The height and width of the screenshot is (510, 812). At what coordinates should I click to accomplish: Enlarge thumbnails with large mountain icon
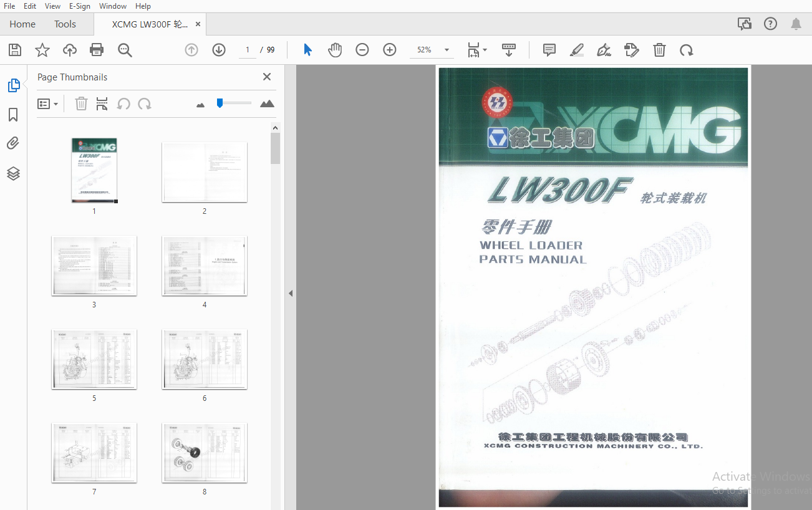(267, 103)
